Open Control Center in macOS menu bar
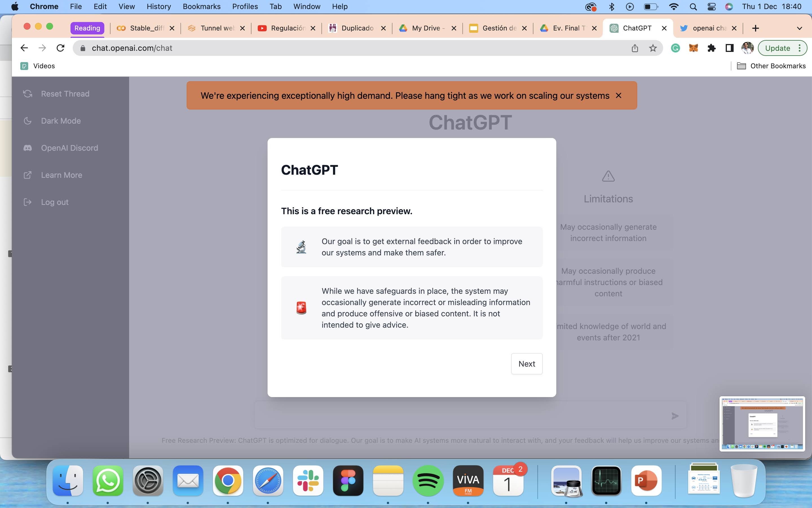 (x=711, y=6)
